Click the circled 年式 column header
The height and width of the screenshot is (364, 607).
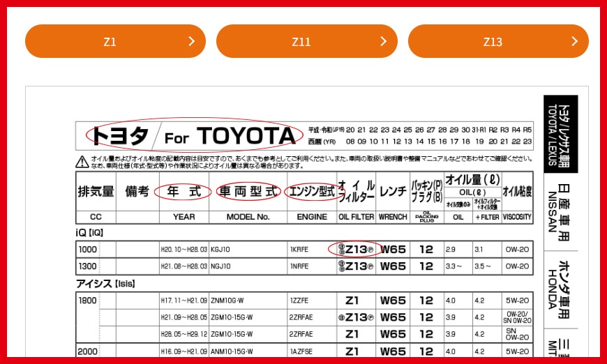(x=183, y=192)
